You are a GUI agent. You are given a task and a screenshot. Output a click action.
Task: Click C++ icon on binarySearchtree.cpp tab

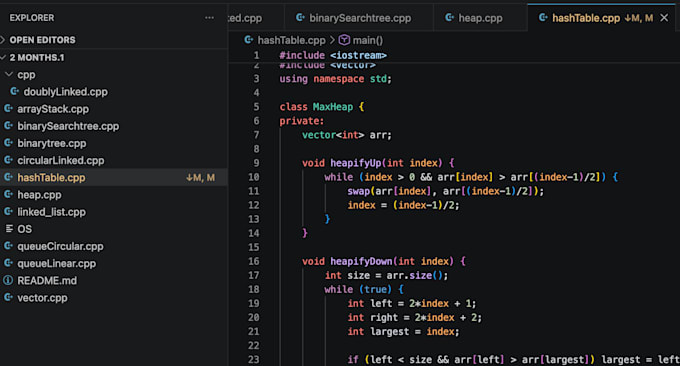point(300,17)
